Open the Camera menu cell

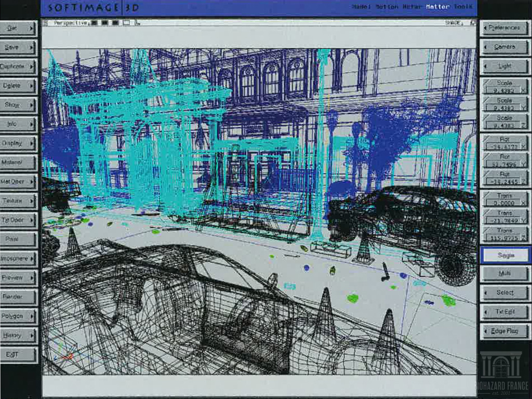click(504, 47)
